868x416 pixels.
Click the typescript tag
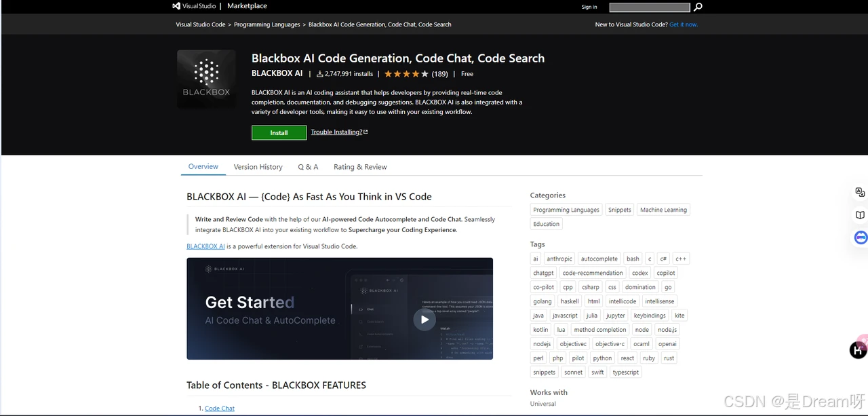(626, 373)
